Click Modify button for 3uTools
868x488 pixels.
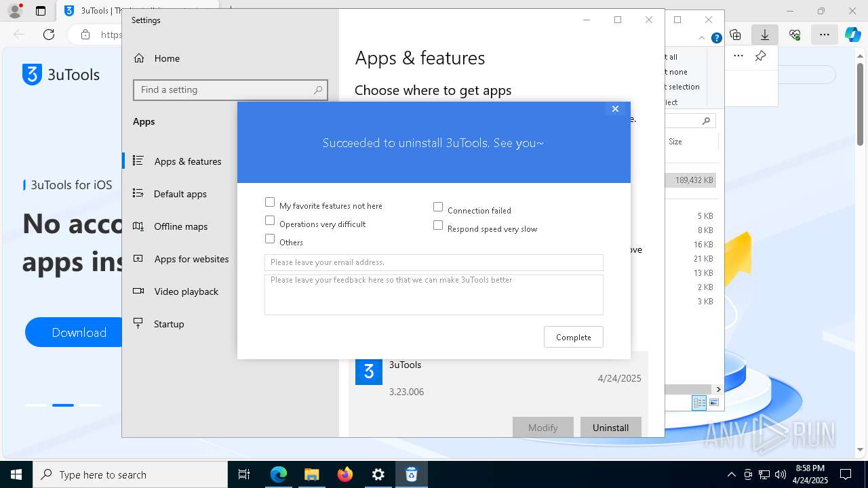(x=543, y=427)
